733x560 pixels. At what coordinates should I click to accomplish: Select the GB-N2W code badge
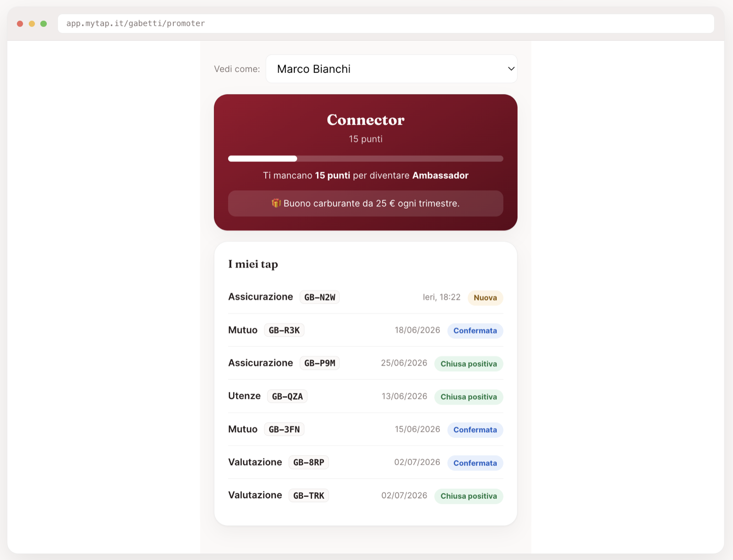320,297
